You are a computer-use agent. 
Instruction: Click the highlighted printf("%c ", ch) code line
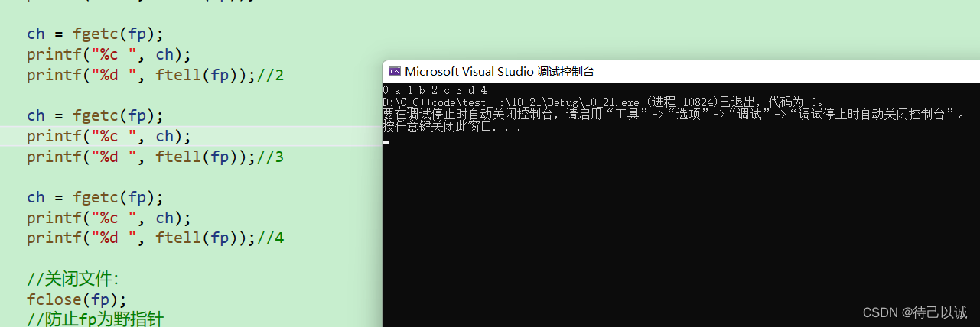coord(109,136)
